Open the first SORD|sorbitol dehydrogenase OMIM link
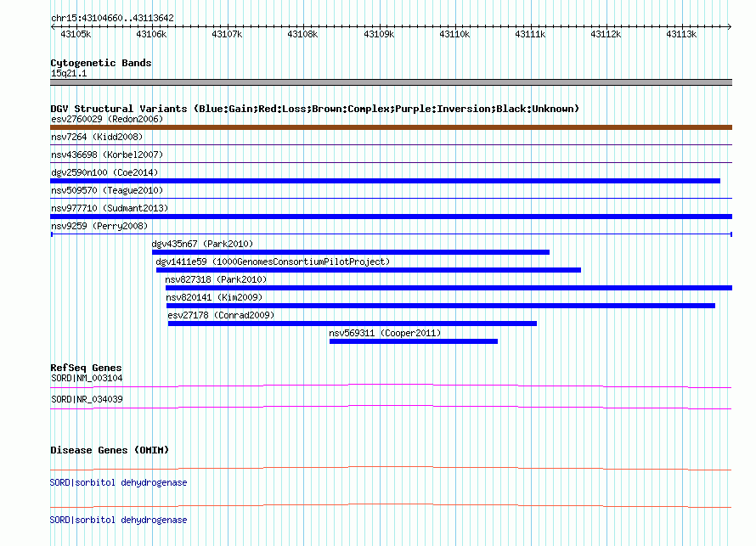This screenshot has height=546, width=756. point(119,482)
